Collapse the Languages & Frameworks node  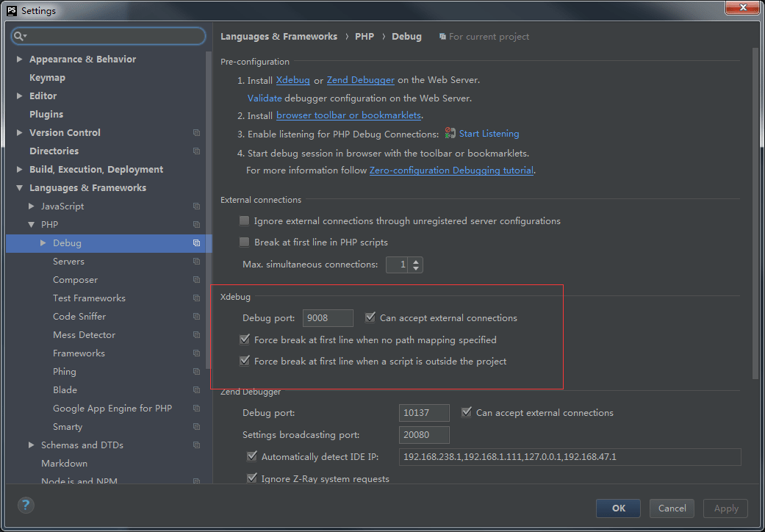click(x=20, y=187)
